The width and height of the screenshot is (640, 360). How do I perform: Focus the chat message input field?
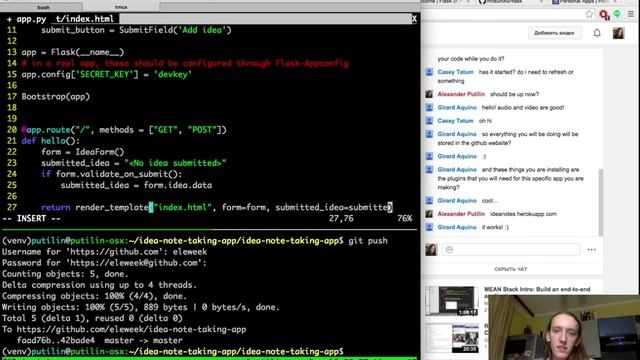511,249
